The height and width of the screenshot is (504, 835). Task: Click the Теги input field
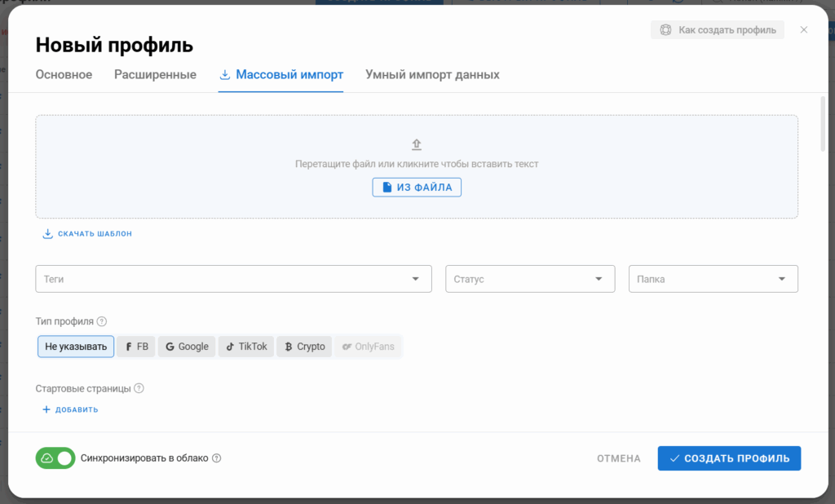pos(233,279)
